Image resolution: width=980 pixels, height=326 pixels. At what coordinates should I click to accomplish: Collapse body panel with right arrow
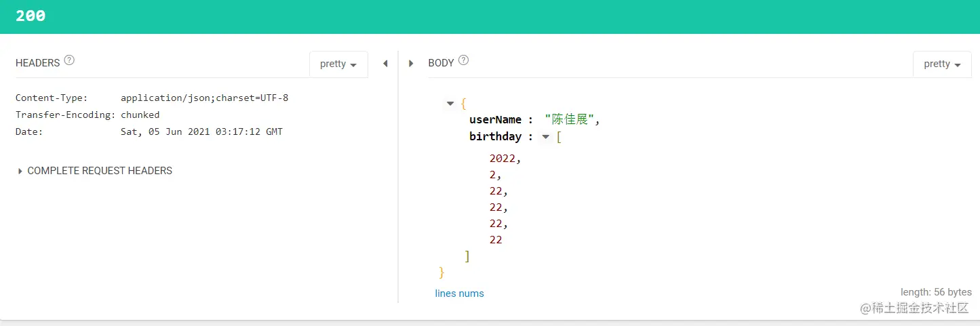pos(411,64)
